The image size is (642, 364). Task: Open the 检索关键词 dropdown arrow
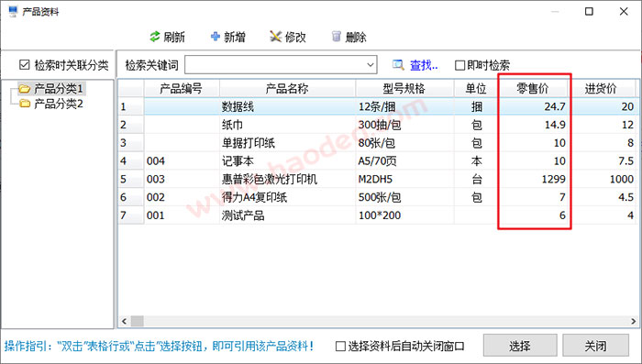coord(371,65)
